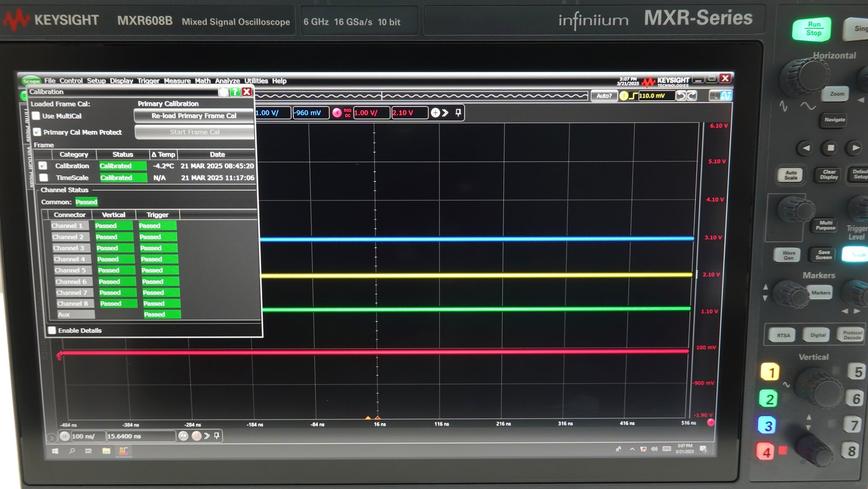This screenshot has width=868, height=489.
Task: Click the red 1.00 V/ scale field
Action: 371,113
